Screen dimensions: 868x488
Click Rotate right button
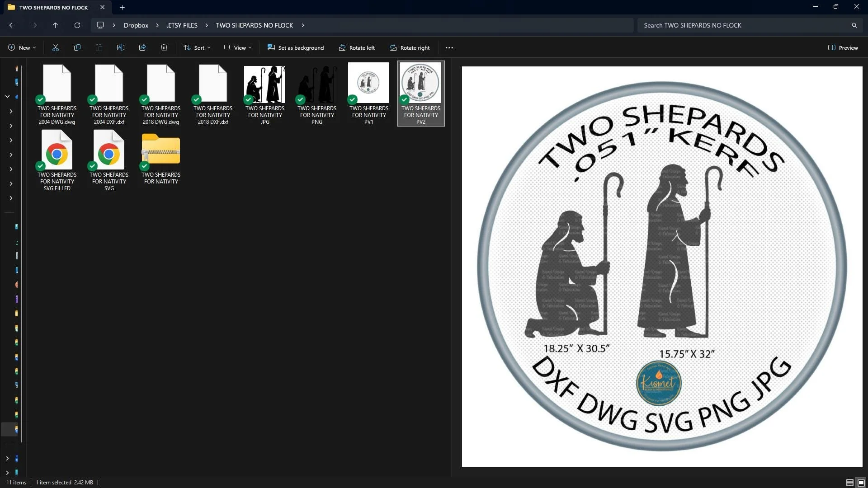[410, 47]
